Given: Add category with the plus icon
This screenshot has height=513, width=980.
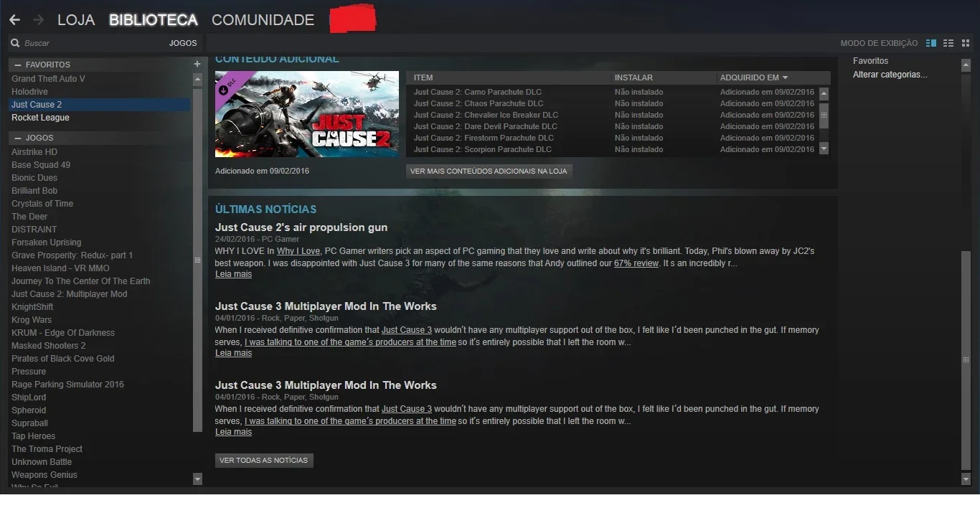Looking at the screenshot, I should [197, 64].
